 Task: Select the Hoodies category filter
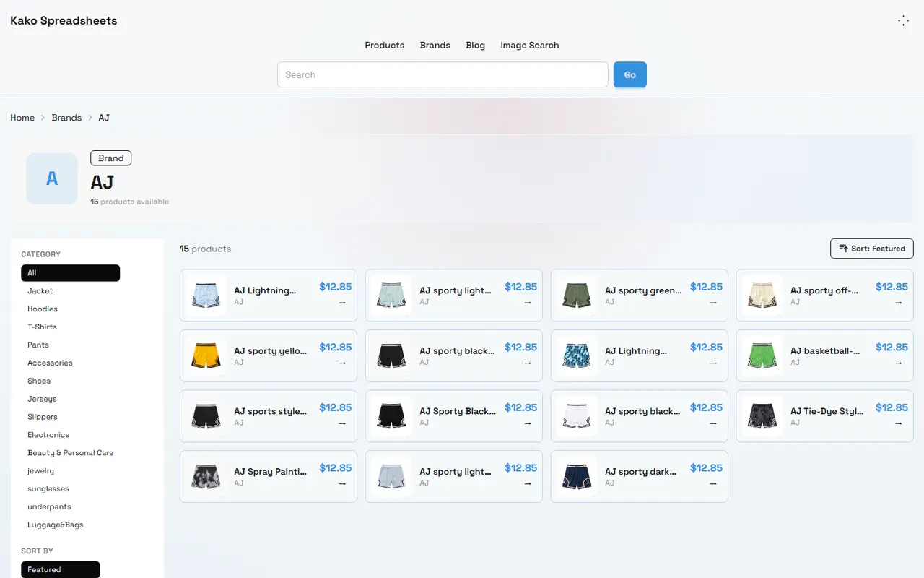[x=43, y=309]
